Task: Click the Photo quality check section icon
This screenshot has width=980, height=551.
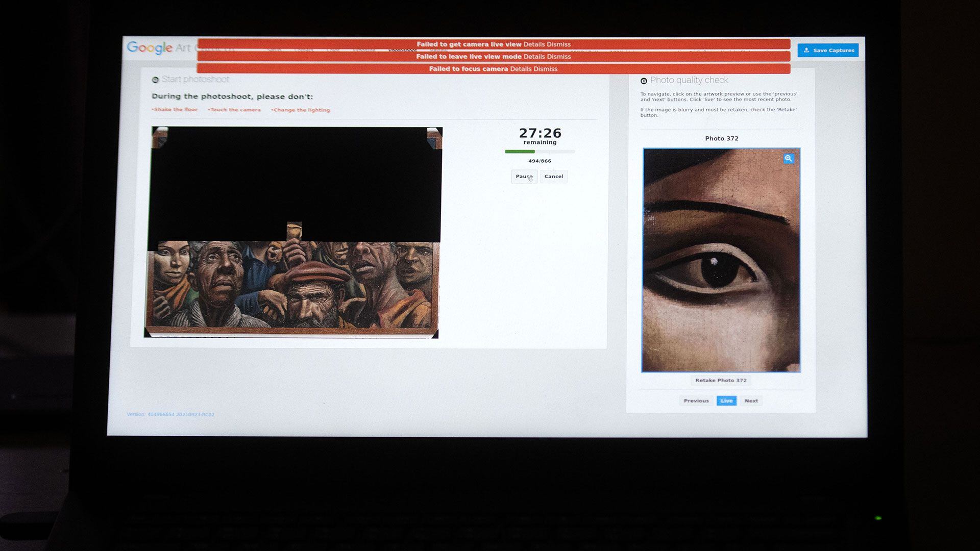Action: pyautogui.click(x=644, y=81)
